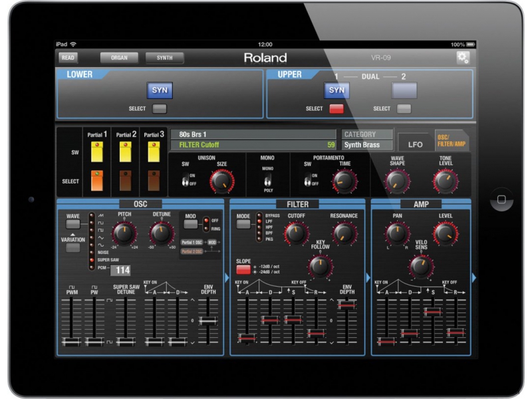Tap the iPad battery indicator

click(471, 45)
